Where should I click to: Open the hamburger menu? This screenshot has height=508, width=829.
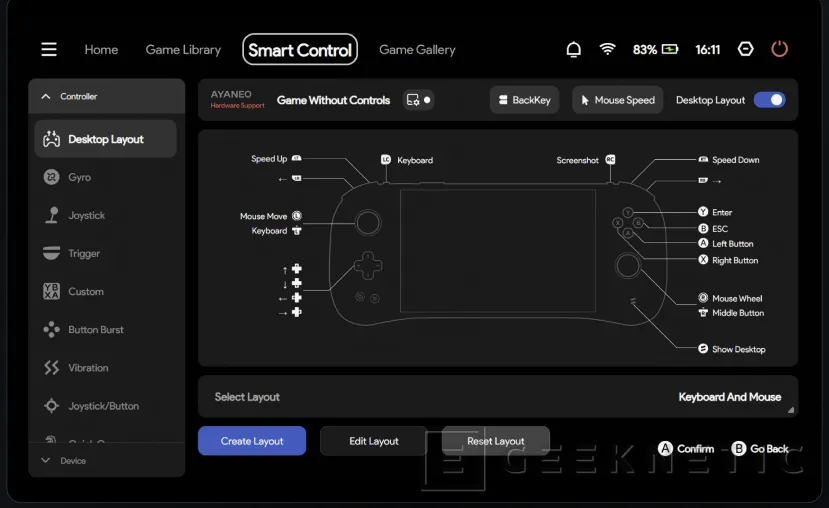pos(49,50)
